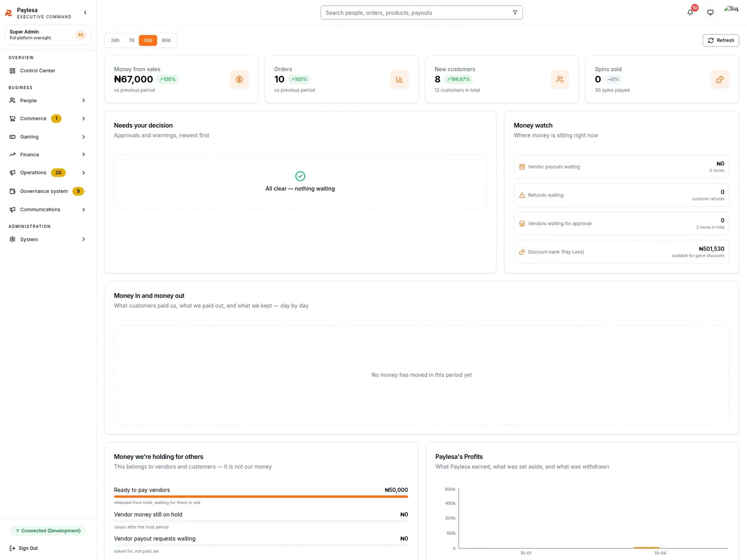
Task: Click the Super Admin role card
Action: [48, 35]
